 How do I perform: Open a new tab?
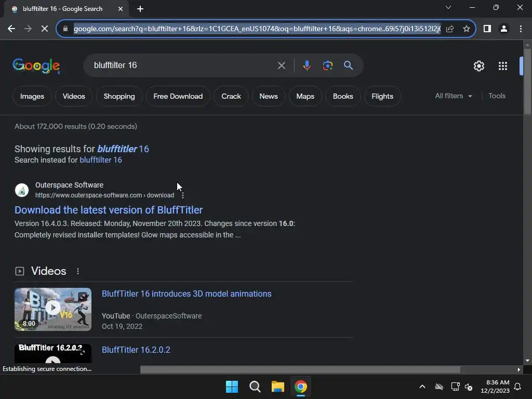(140, 9)
